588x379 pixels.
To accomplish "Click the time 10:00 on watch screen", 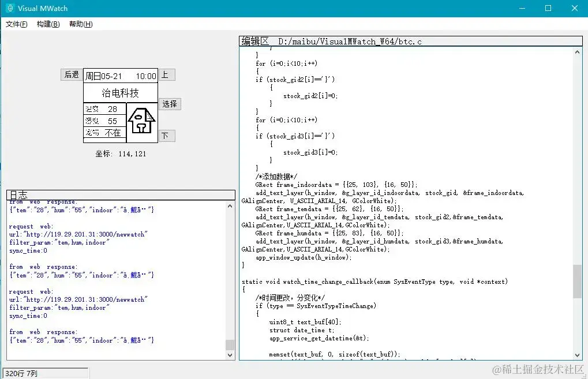I will point(146,76).
